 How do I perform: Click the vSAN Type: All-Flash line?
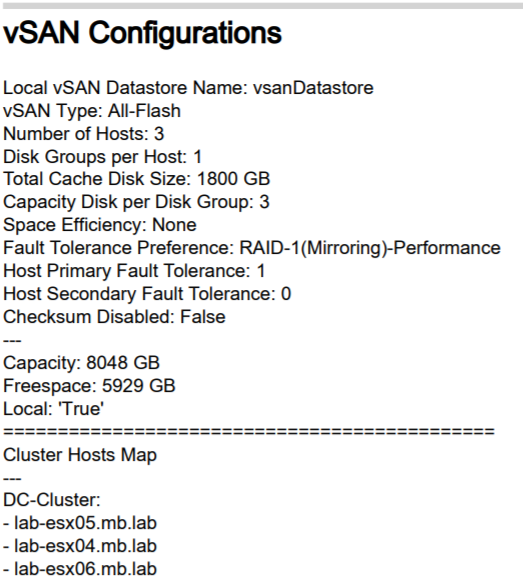92,111
